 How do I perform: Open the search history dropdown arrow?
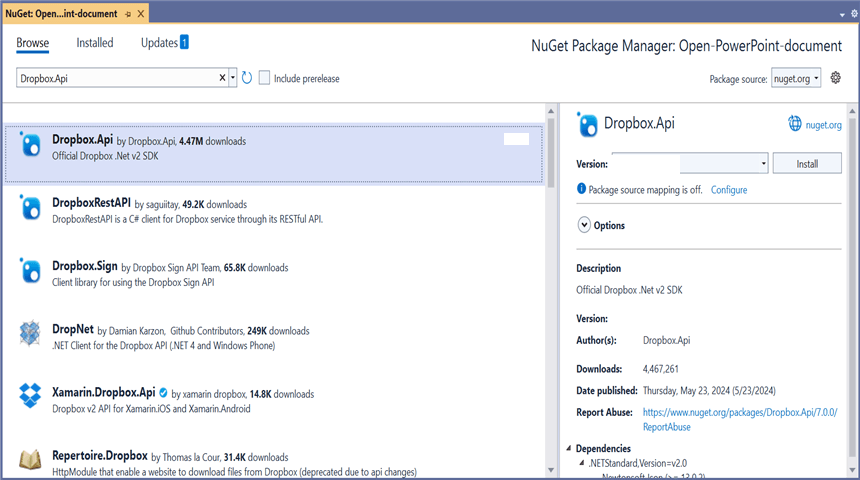(233, 78)
